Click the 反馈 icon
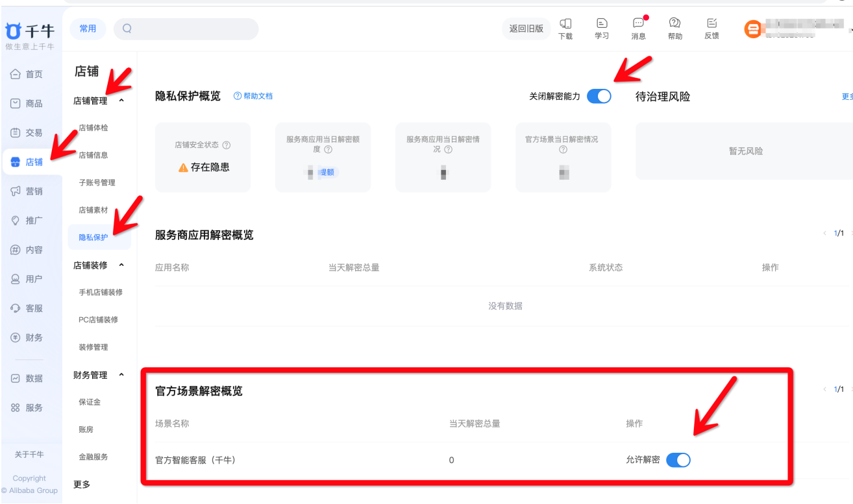This screenshot has height=504, width=853. [711, 23]
